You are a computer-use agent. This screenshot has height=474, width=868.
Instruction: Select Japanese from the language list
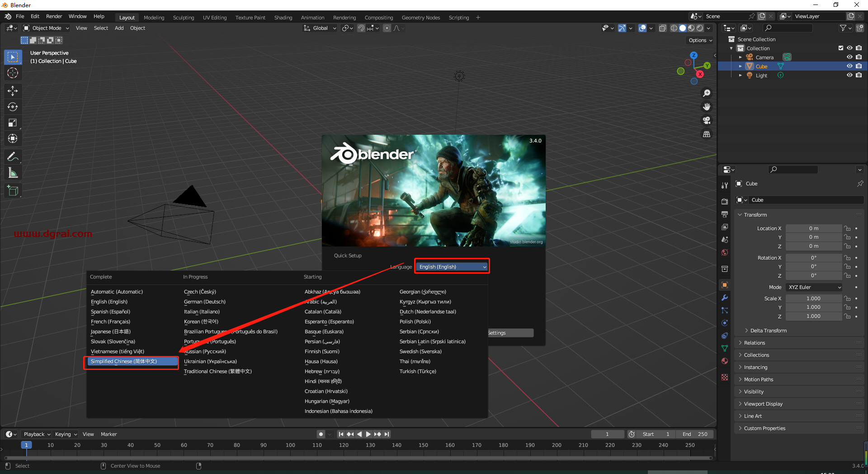(111, 332)
